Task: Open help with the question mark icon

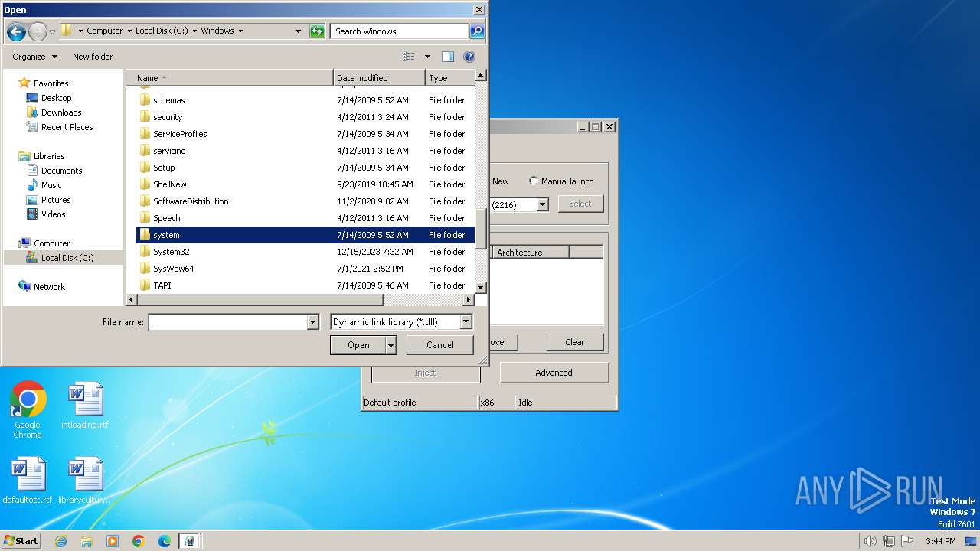Action: point(469,57)
